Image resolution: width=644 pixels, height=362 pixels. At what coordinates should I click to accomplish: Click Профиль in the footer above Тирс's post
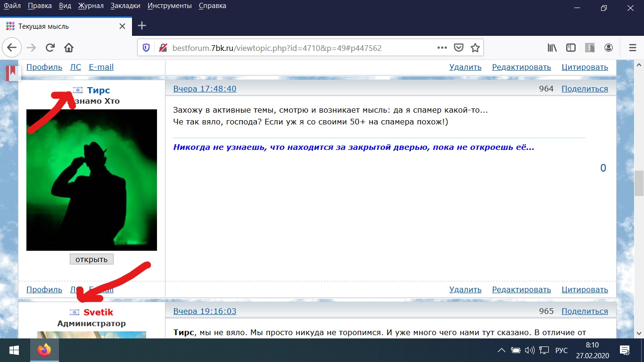coord(44,67)
